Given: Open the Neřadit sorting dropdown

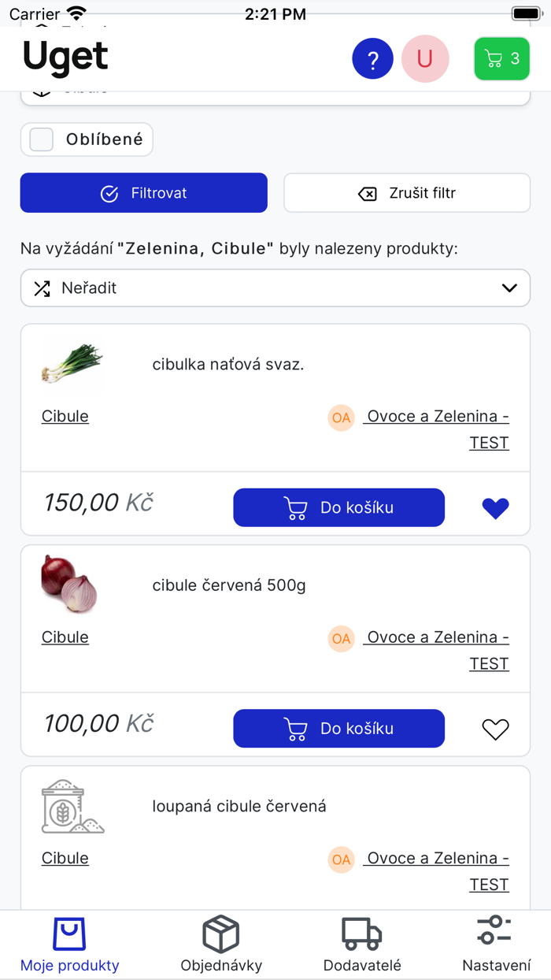Looking at the screenshot, I should tap(275, 288).
